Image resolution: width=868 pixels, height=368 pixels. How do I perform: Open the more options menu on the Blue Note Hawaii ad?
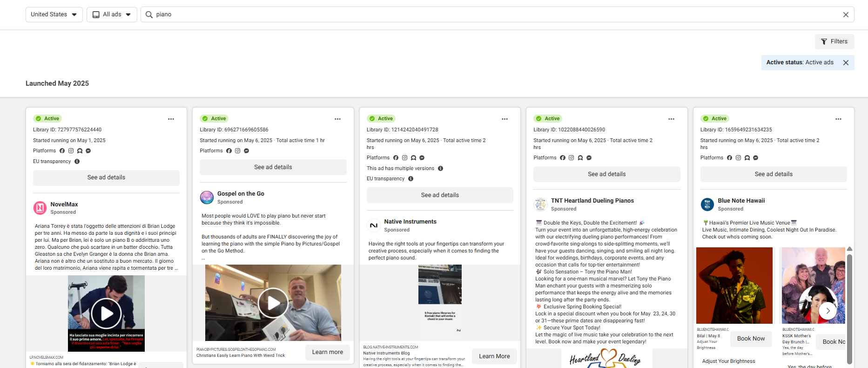(838, 119)
